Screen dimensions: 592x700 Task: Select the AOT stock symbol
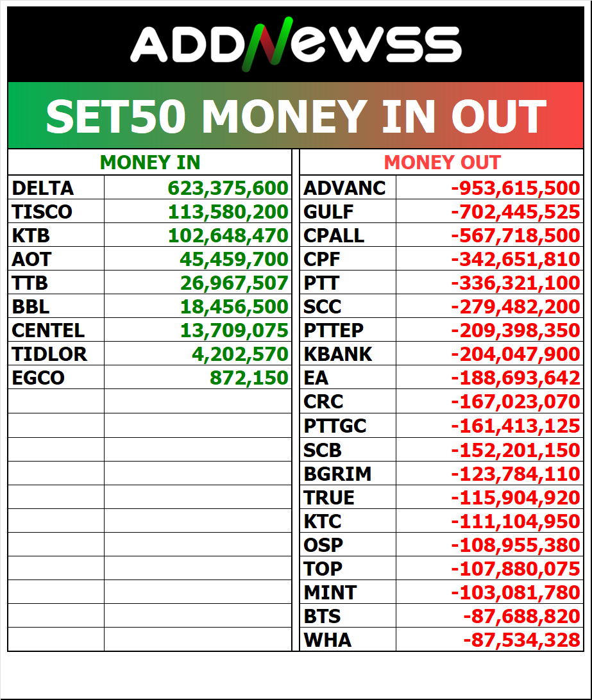(x=31, y=259)
